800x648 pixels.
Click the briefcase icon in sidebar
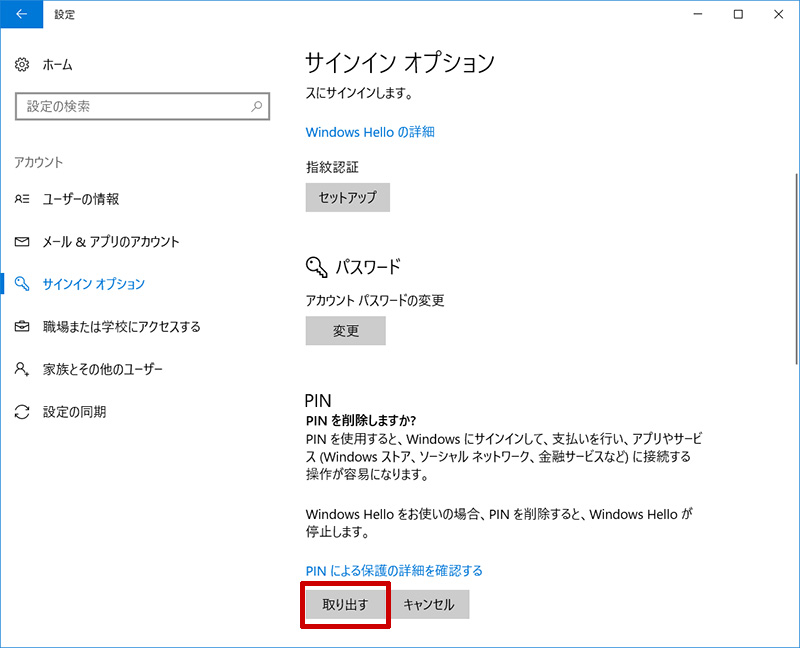tap(22, 326)
